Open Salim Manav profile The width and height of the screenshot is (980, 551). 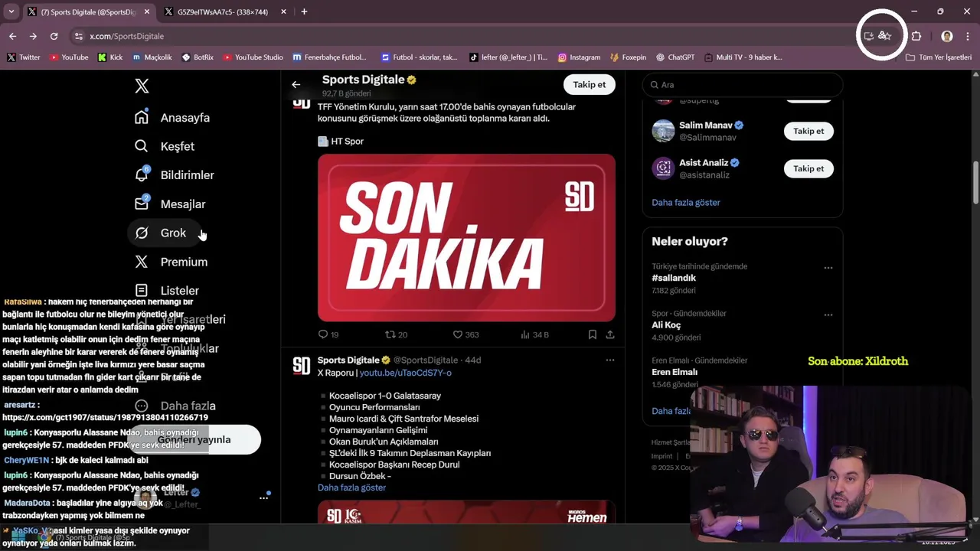pyautogui.click(x=705, y=125)
